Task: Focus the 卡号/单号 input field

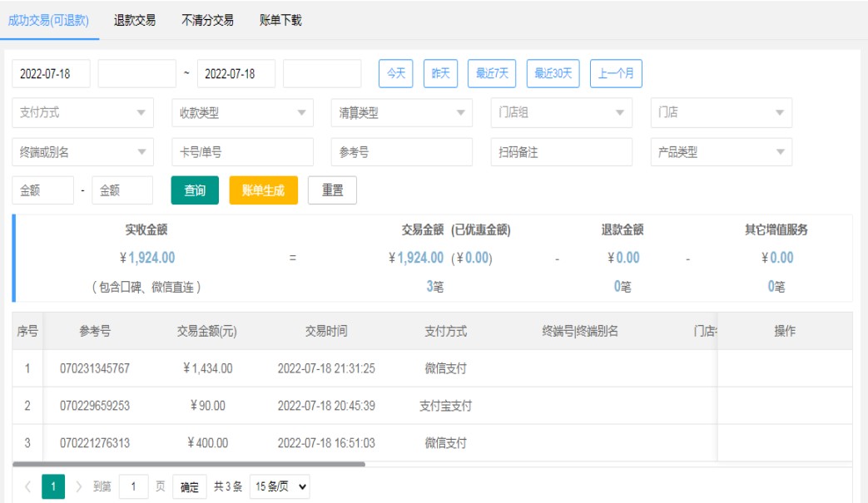Action: [242, 152]
